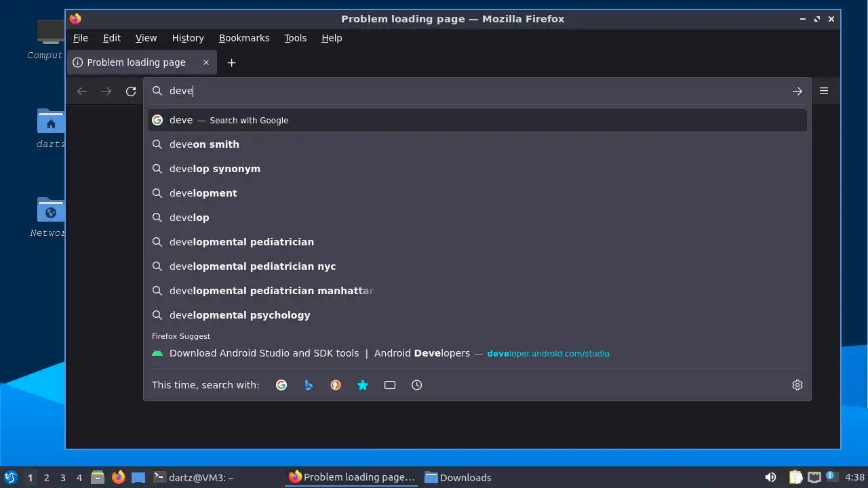Open the network tray icon

pyautogui.click(x=814, y=477)
